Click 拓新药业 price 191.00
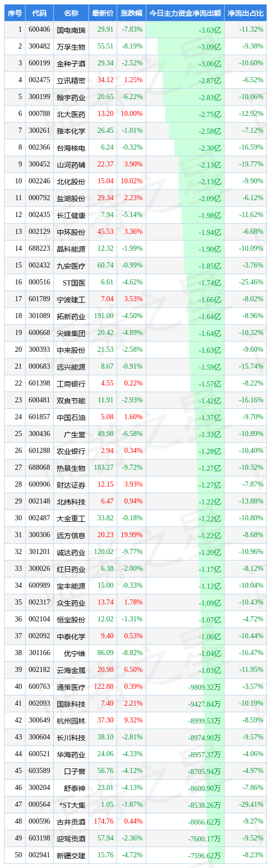Screen dimensions: 267x868 point(104,316)
